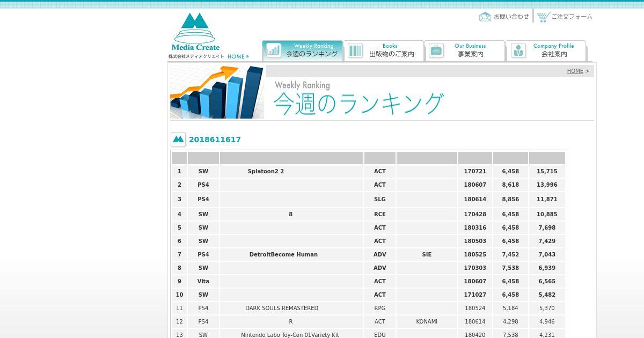
Task: Open the Books tab
Action: click(x=383, y=50)
